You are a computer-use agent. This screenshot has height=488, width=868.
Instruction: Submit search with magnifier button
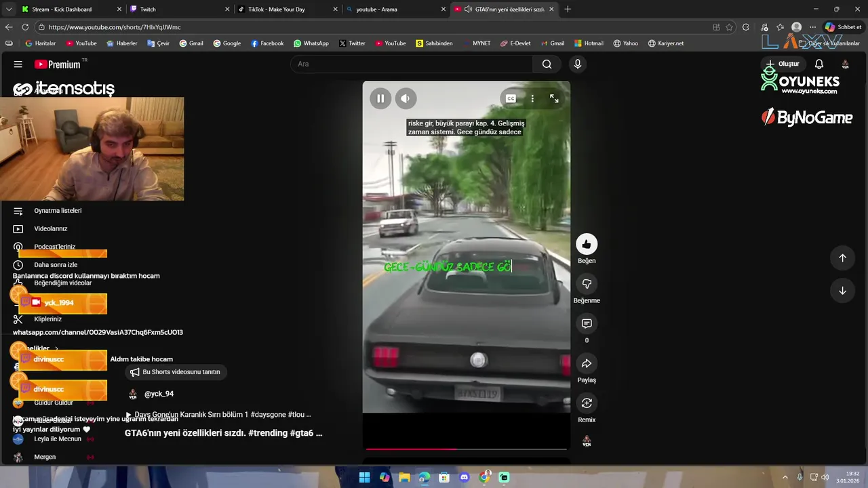(547, 64)
